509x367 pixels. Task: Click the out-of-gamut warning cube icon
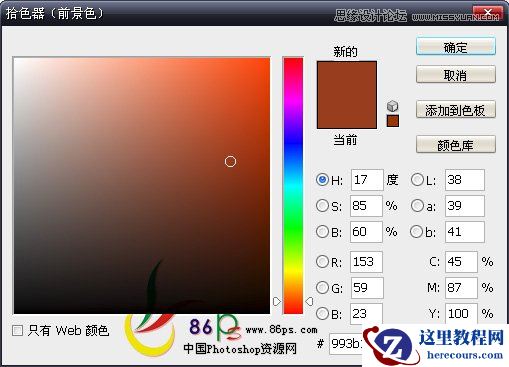(x=393, y=106)
